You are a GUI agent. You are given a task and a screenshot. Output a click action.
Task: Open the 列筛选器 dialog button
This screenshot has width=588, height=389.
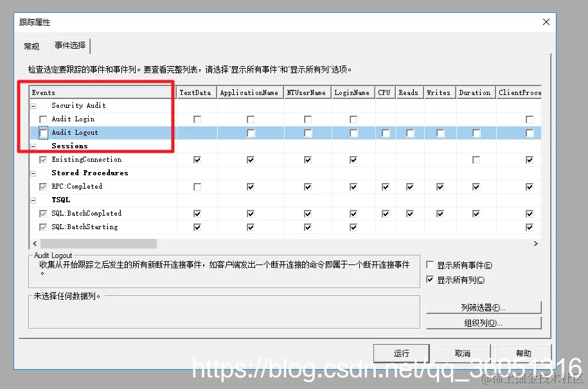click(483, 307)
